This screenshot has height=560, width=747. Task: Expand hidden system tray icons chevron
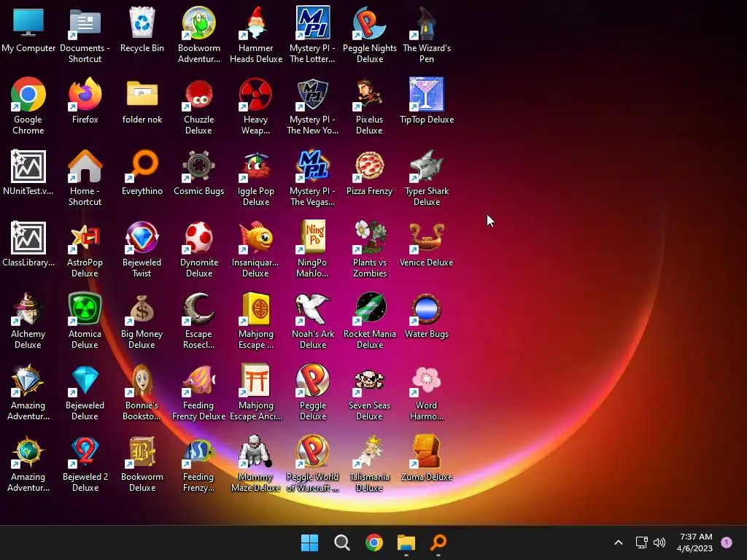tap(619, 542)
